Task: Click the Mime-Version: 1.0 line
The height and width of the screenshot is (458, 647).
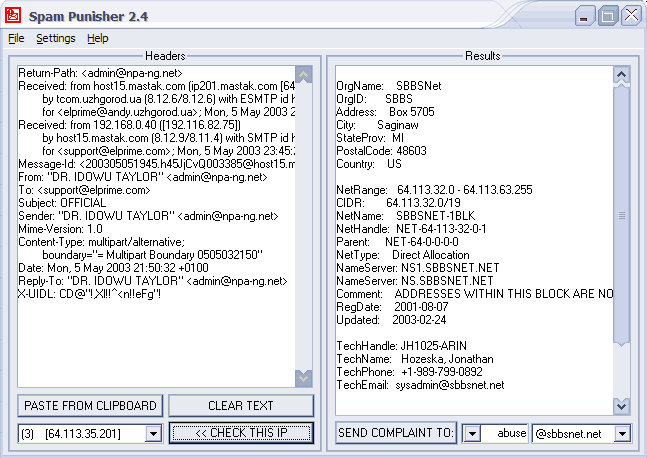Action: point(60,229)
